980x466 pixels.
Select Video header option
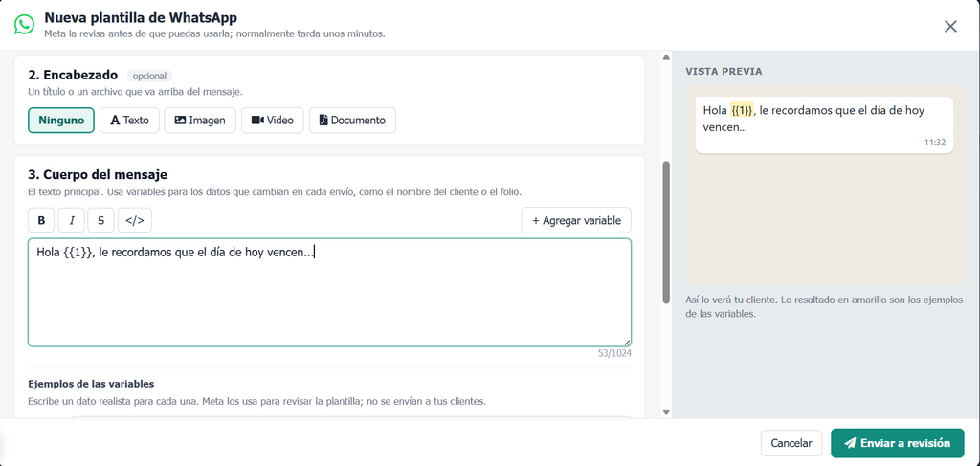(273, 121)
